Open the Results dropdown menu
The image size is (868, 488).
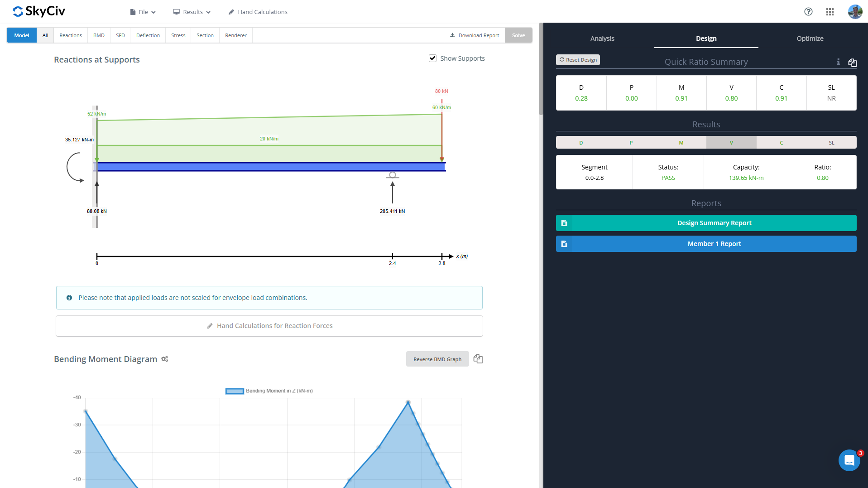click(x=192, y=12)
